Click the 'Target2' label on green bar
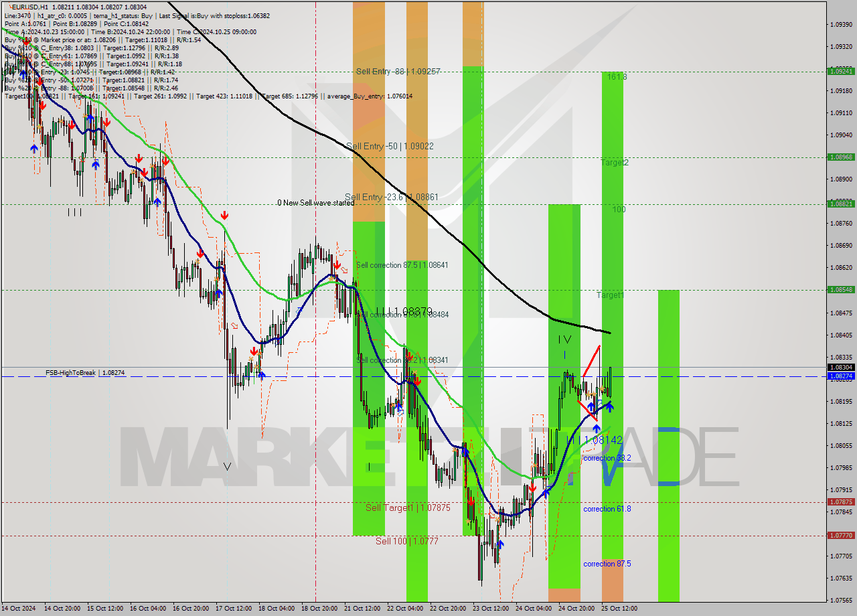This screenshot has height=616, width=857. [x=614, y=162]
